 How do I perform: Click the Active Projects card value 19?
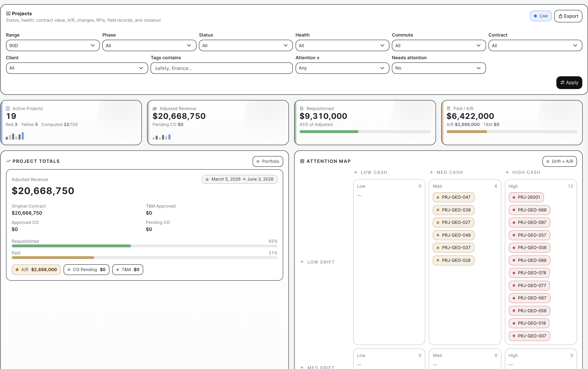point(11,116)
